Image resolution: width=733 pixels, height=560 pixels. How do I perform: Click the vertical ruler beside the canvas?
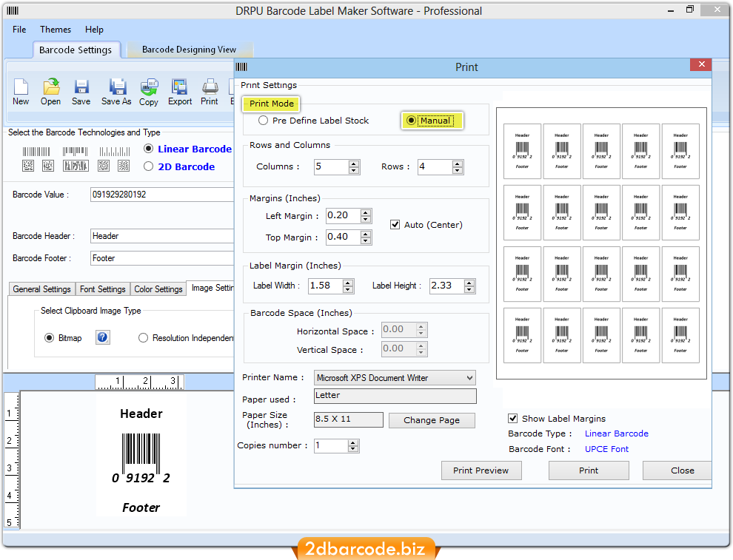12,460
